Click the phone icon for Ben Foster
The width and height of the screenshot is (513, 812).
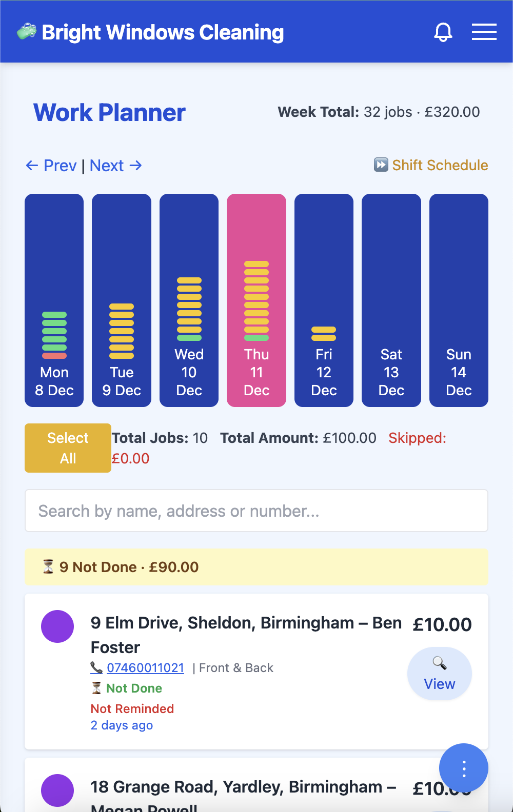tap(96, 667)
